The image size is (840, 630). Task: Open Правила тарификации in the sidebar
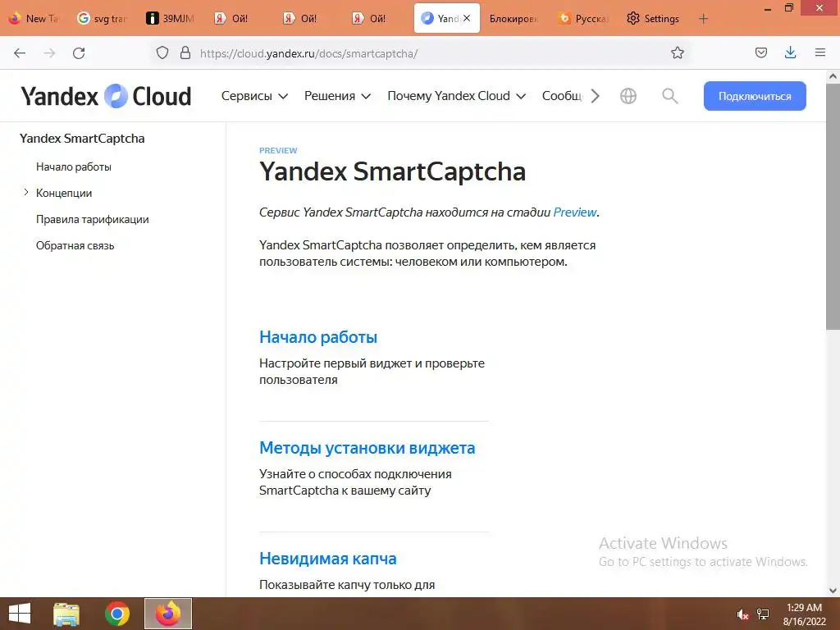pos(93,219)
